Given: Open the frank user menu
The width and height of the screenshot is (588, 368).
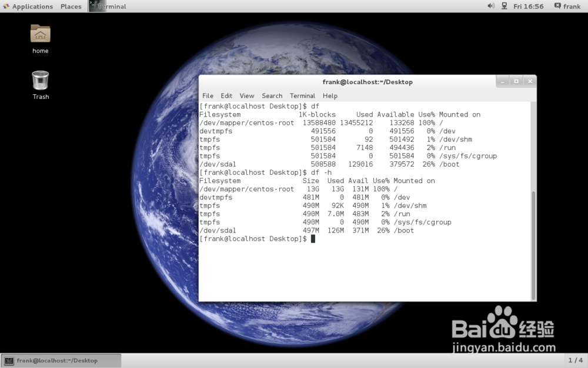Looking at the screenshot, I should click(567, 6).
